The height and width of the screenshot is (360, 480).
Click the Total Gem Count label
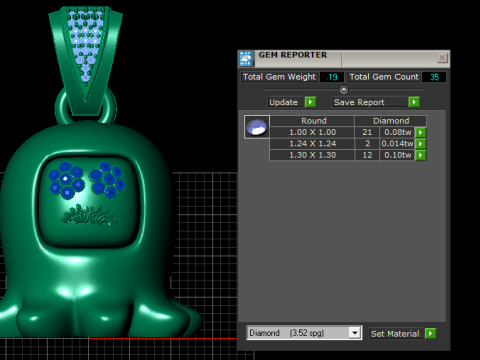tap(384, 77)
